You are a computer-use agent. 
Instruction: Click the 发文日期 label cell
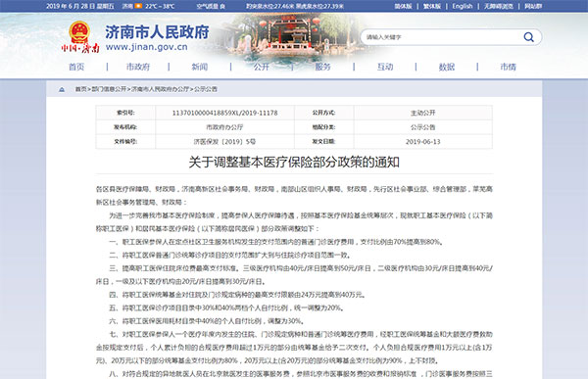click(323, 141)
